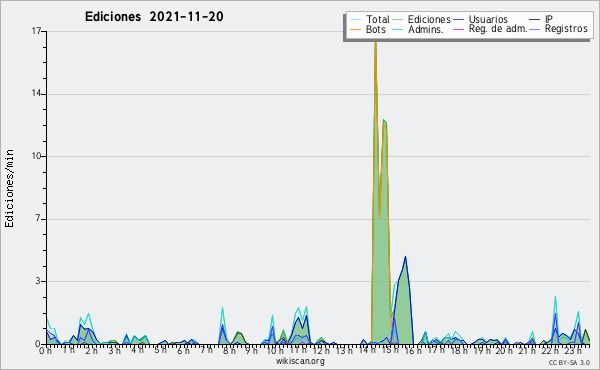
Task: Click the 14 y-axis tick label
Action: (x=36, y=94)
